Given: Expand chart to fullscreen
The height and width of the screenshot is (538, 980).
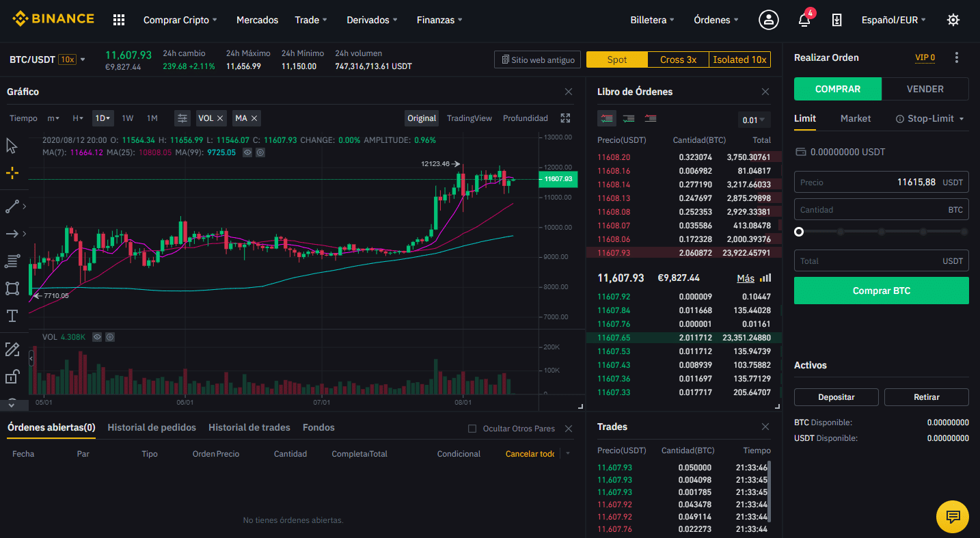Looking at the screenshot, I should click(x=565, y=118).
